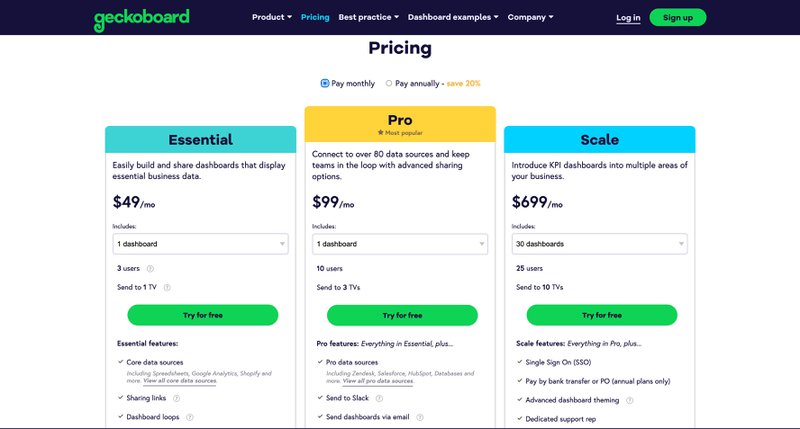Viewport: 800px width, 429px height.
Task: Click help icon next to 3 users
Action: 150,268
